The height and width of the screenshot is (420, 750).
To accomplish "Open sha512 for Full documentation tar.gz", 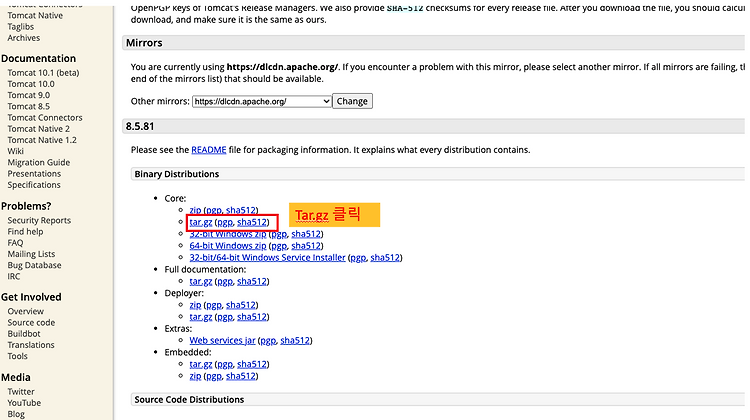I will click(x=252, y=281).
